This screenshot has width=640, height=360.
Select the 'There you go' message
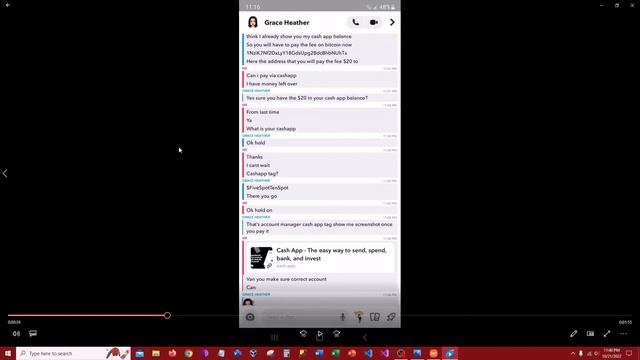[x=262, y=196]
